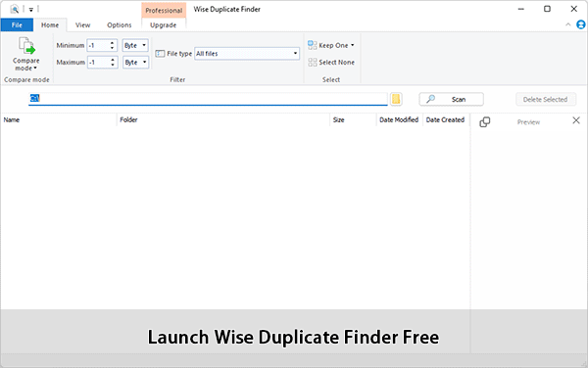
Task: Click the Select None option
Action: (331, 62)
